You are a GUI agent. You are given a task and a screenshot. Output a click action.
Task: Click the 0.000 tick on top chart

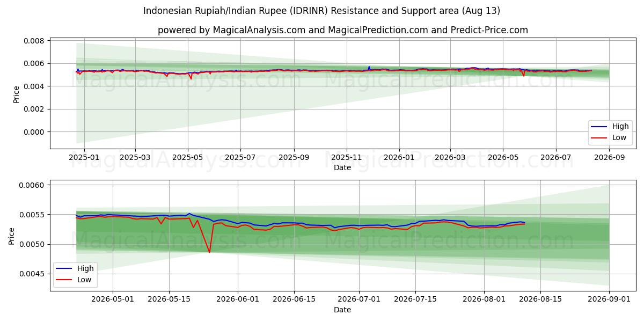(33, 132)
